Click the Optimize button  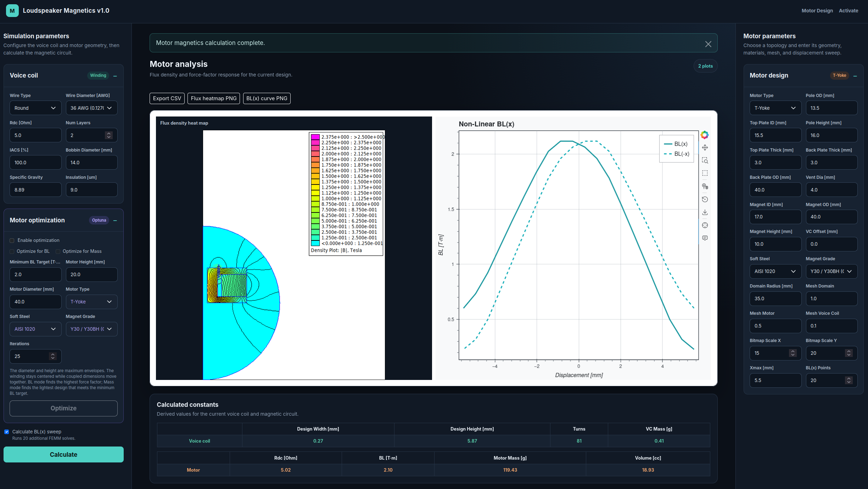tap(63, 408)
